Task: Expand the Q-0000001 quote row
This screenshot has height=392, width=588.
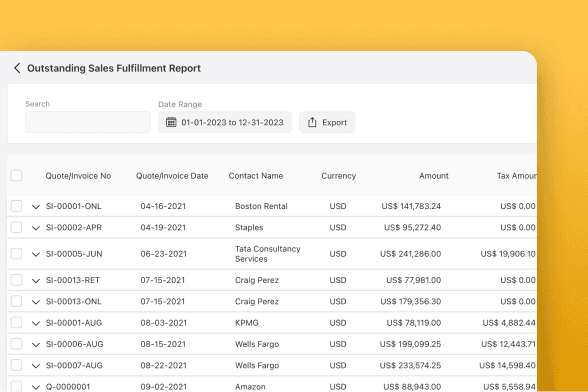Action: [x=36, y=387]
